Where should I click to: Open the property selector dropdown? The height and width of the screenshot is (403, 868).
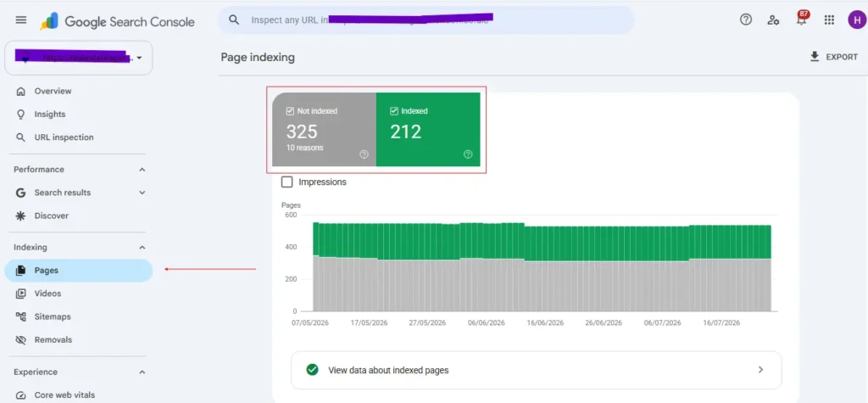(x=79, y=58)
